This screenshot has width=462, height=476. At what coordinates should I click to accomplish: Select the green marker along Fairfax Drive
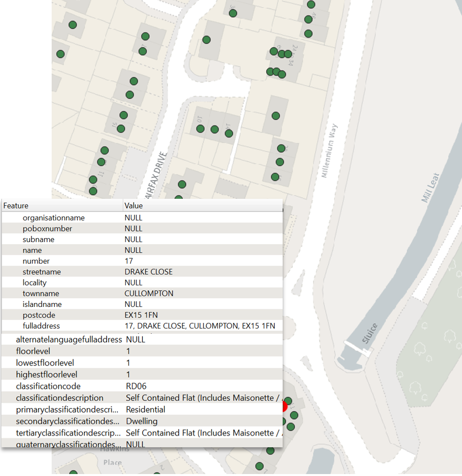point(181,184)
